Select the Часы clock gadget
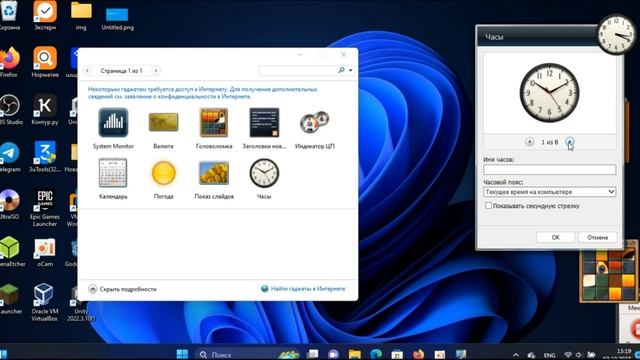This screenshot has width=640, height=360. (x=264, y=178)
